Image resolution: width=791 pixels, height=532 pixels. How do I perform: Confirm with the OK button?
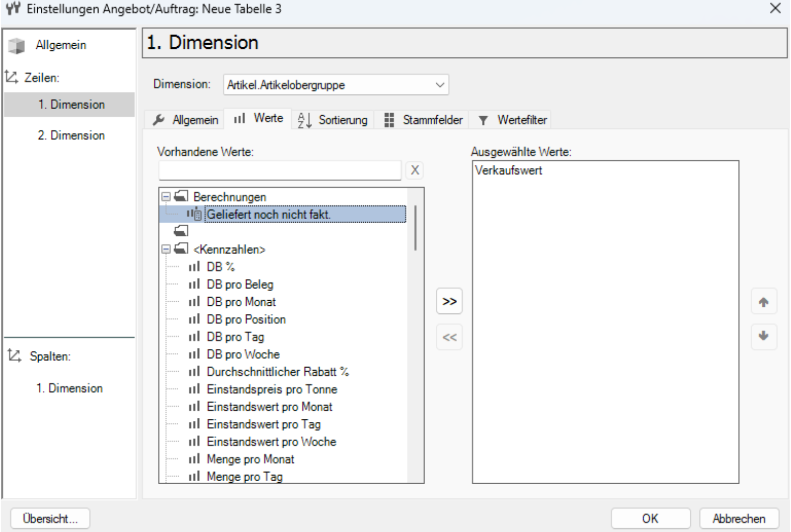[650, 518]
